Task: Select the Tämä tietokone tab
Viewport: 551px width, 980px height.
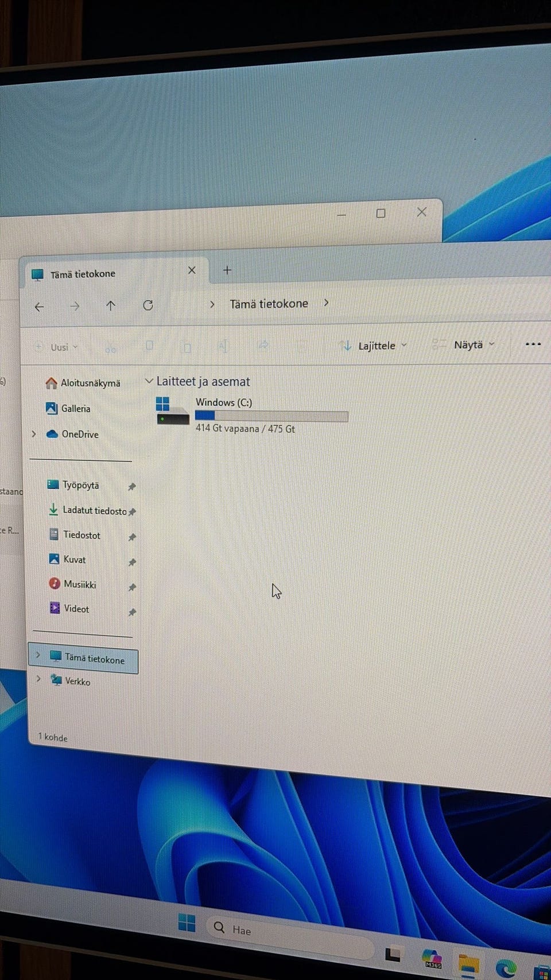Action: (x=115, y=272)
